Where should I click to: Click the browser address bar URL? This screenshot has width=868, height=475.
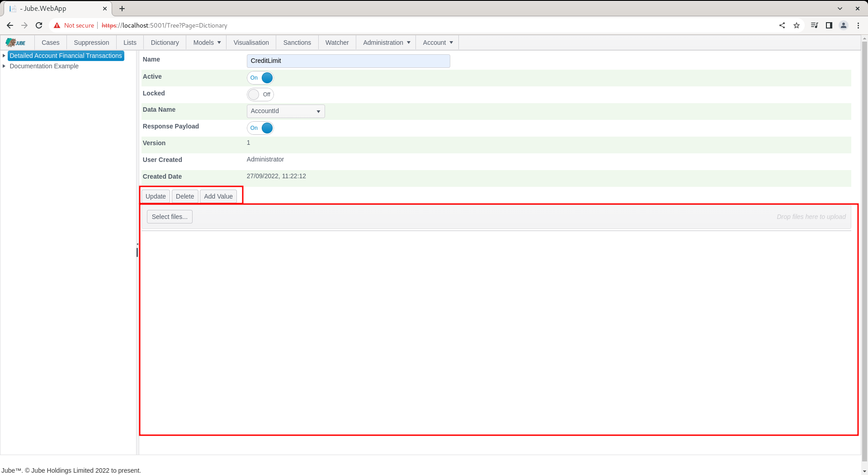[165, 25]
